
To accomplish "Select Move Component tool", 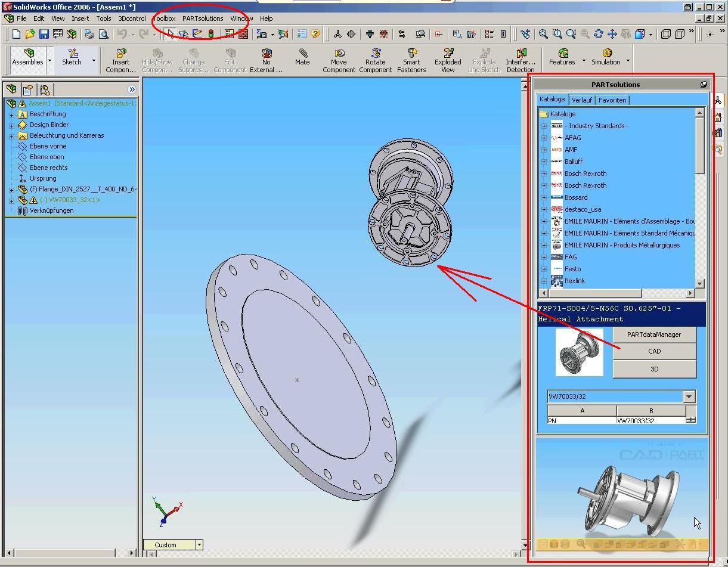I will [x=339, y=61].
